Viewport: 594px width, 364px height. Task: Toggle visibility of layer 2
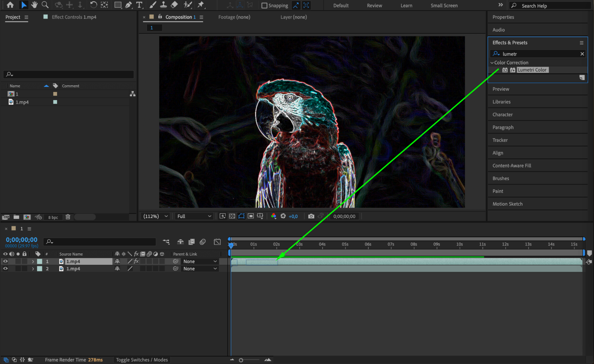click(x=5, y=269)
